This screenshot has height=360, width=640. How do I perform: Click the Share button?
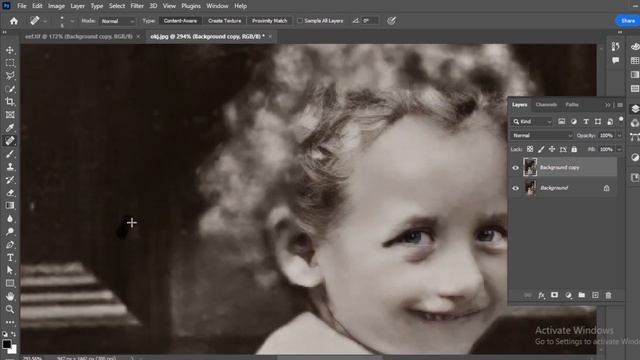coord(627,21)
